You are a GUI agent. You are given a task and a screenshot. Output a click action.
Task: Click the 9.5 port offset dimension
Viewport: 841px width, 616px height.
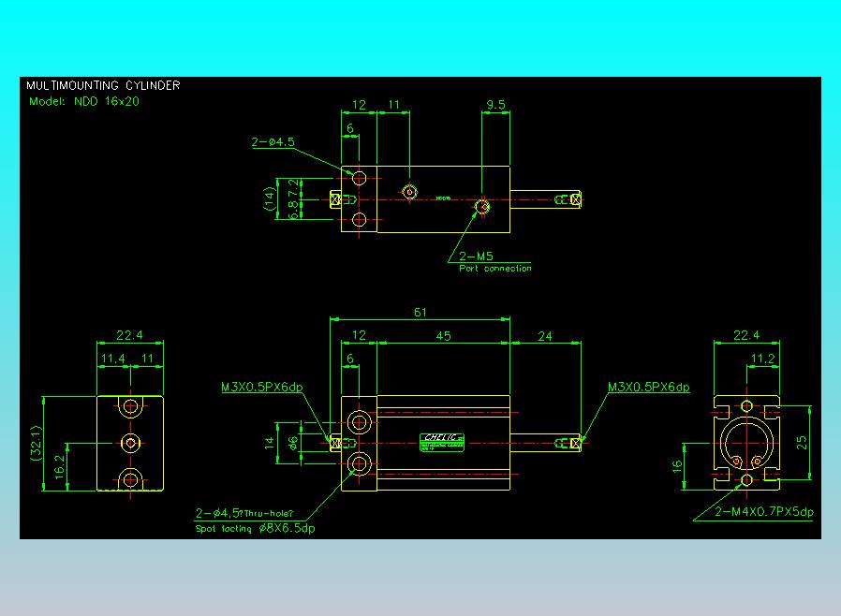coord(495,105)
